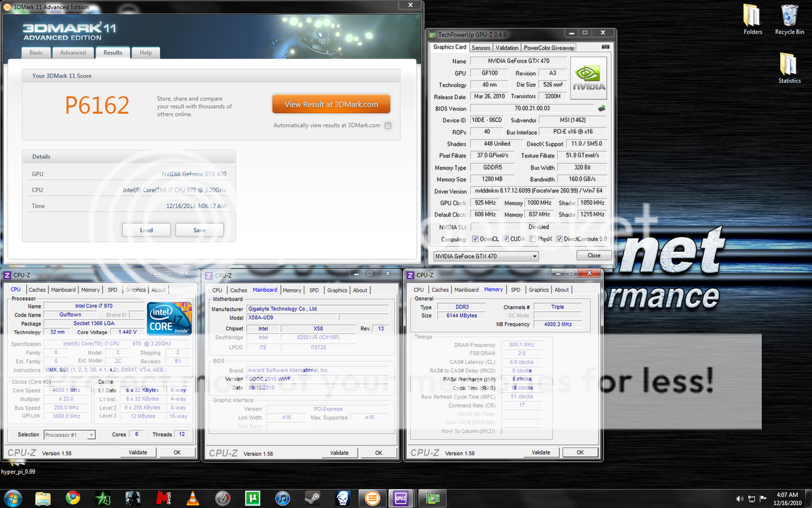Click the Action Center flag tray icon
Image resolution: width=812 pixels, height=508 pixels.
(x=763, y=499)
